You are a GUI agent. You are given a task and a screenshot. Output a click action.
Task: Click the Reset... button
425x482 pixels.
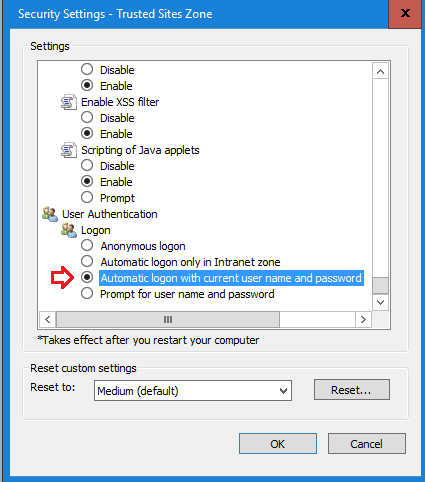click(352, 389)
